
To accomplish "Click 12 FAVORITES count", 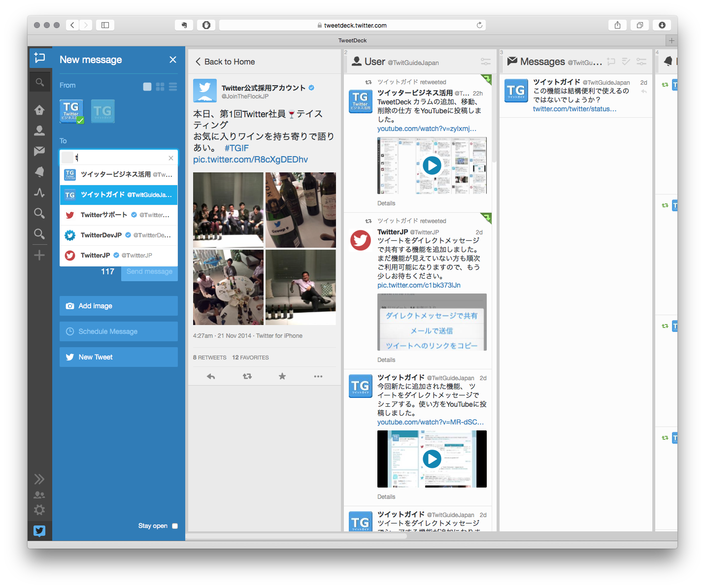I will click(251, 358).
